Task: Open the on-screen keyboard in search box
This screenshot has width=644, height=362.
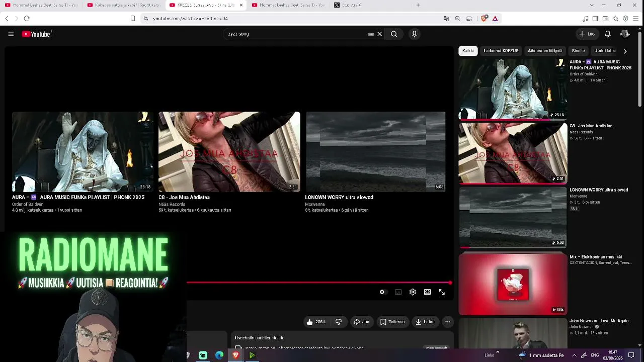Action: (x=371, y=34)
